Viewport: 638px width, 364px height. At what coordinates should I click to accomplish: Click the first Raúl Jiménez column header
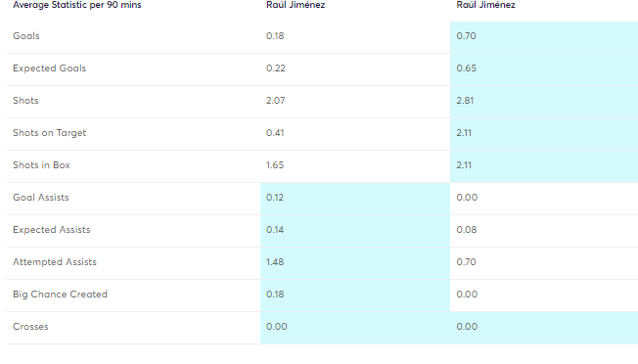pyautogui.click(x=296, y=5)
